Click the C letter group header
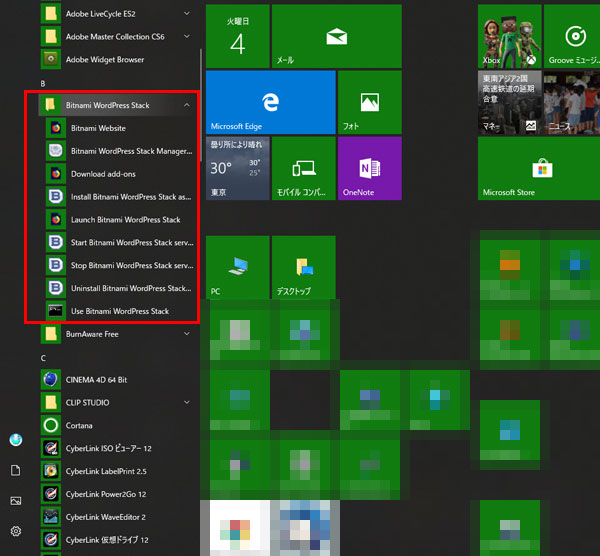 pyautogui.click(x=43, y=358)
